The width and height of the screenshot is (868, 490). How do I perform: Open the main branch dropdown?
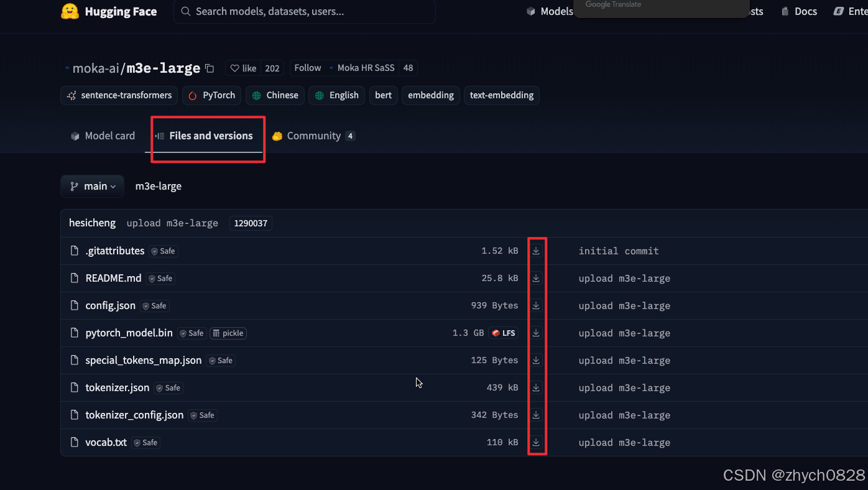pos(93,186)
